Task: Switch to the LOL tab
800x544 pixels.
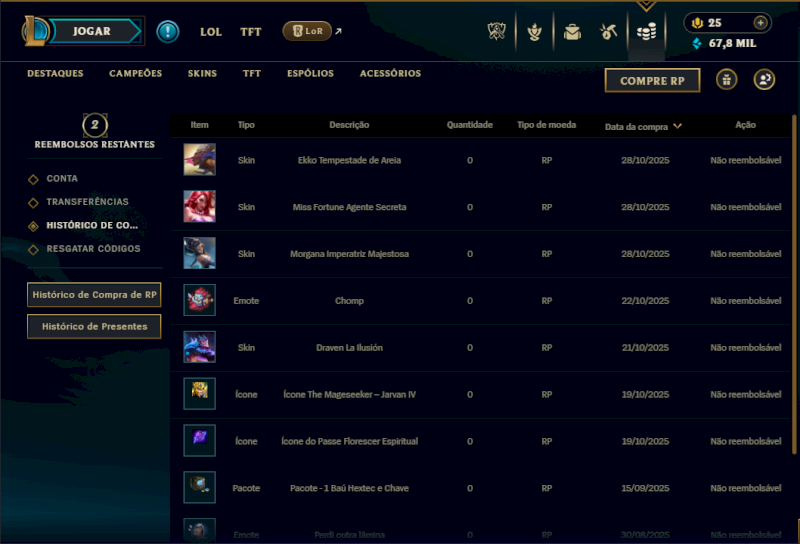Action: click(211, 32)
